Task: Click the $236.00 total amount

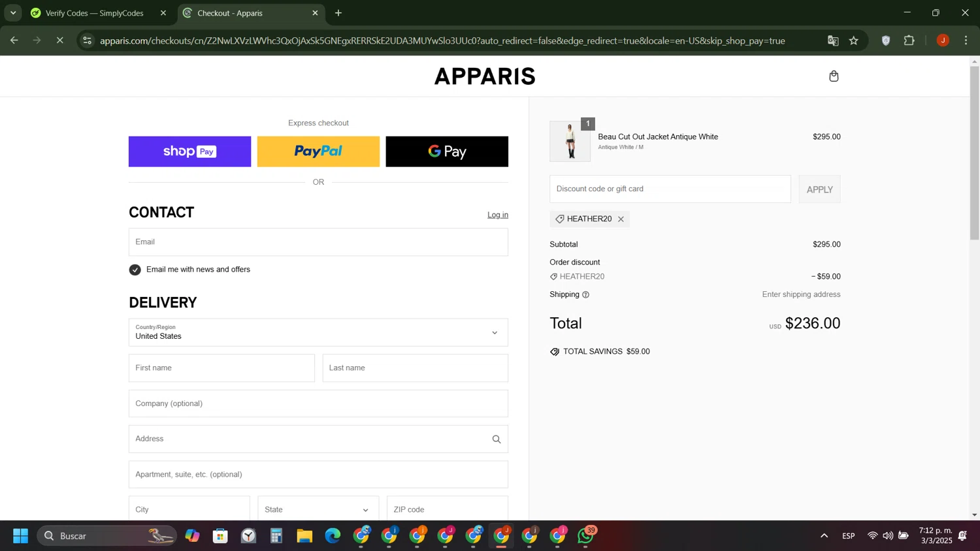Action: point(812,323)
